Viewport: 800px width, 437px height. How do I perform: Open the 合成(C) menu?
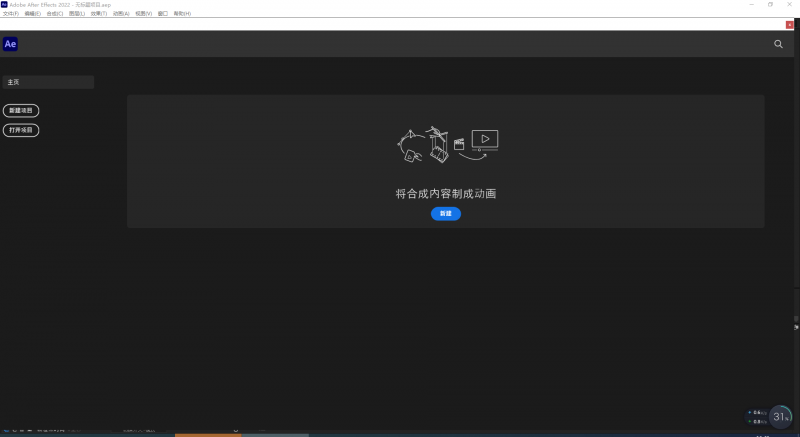pos(55,14)
